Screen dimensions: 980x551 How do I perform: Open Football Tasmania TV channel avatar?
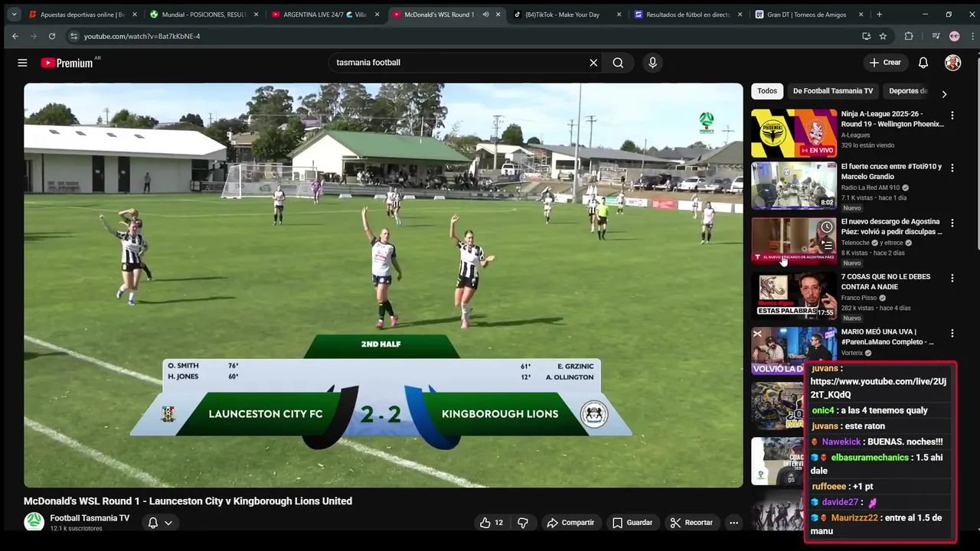point(34,522)
